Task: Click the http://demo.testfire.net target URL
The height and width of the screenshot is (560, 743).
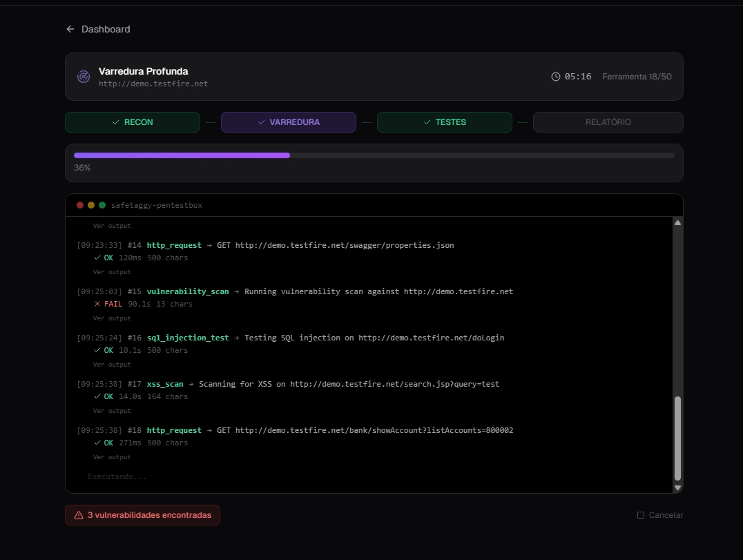Action: (153, 84)
